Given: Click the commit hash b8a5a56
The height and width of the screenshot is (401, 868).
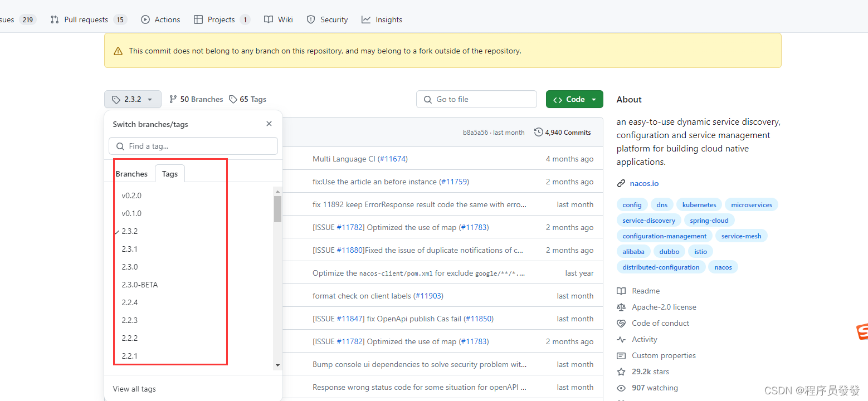Looking at the screenshot, I should (x=475, y=133).
